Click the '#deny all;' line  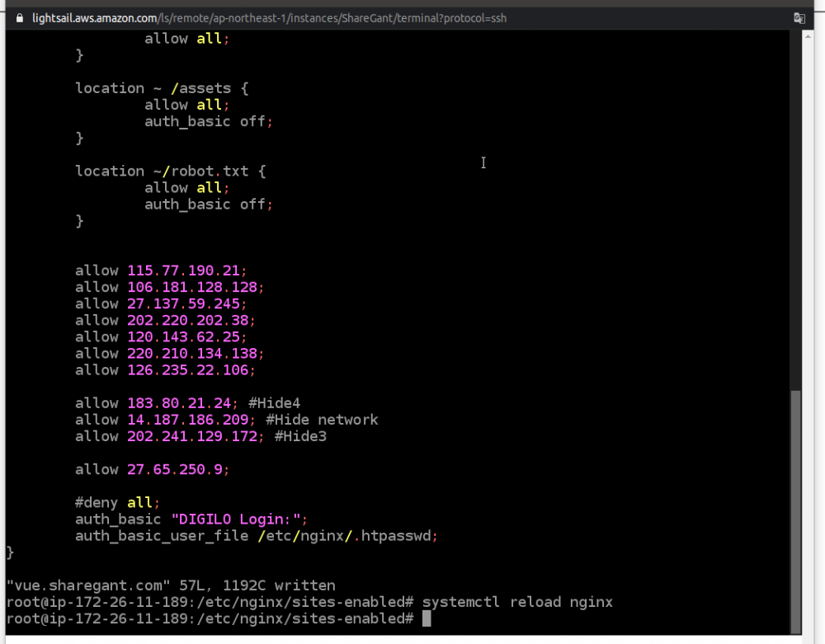tap(117, 502)
